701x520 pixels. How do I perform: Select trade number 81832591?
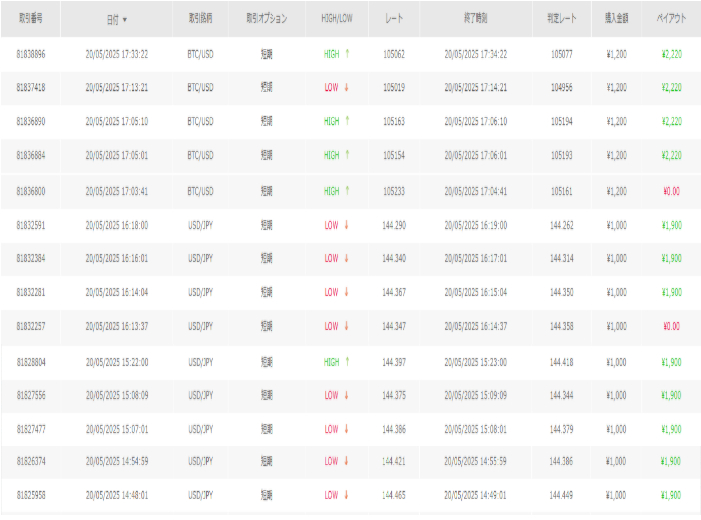coord(31,225)
